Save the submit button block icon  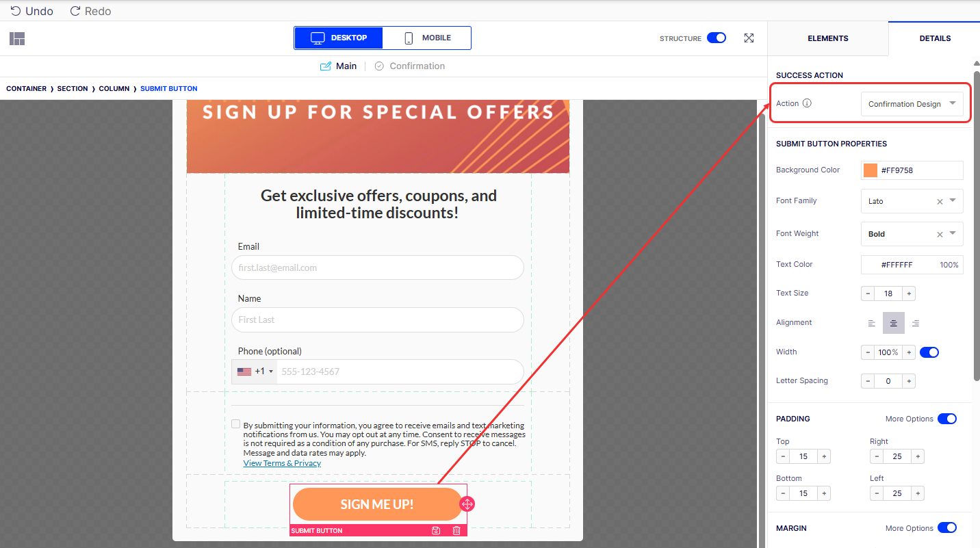tap(436, 530)
